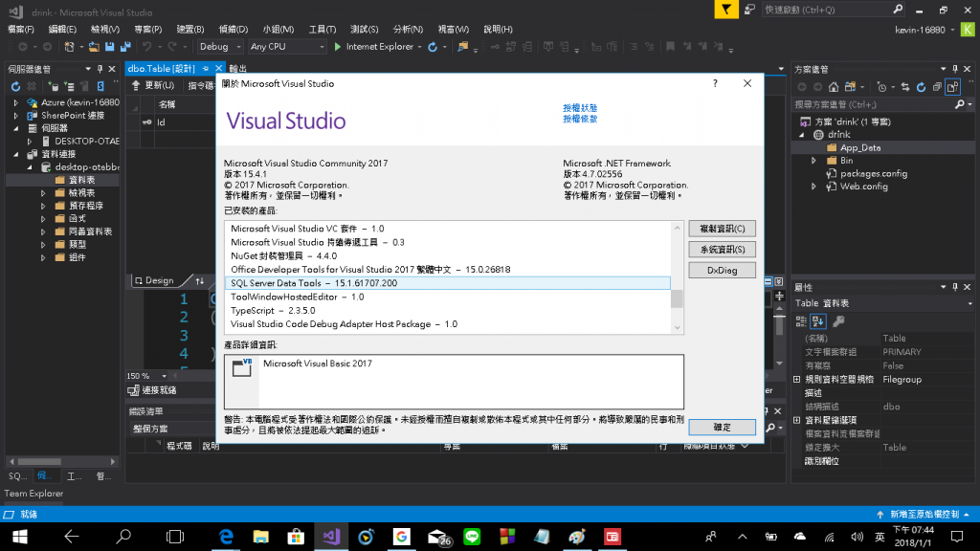Image resolution: width=980 pixels, height=551 pixels.
Task: Click the Visual Studio taskbar icon
Action: coord(331,537)
